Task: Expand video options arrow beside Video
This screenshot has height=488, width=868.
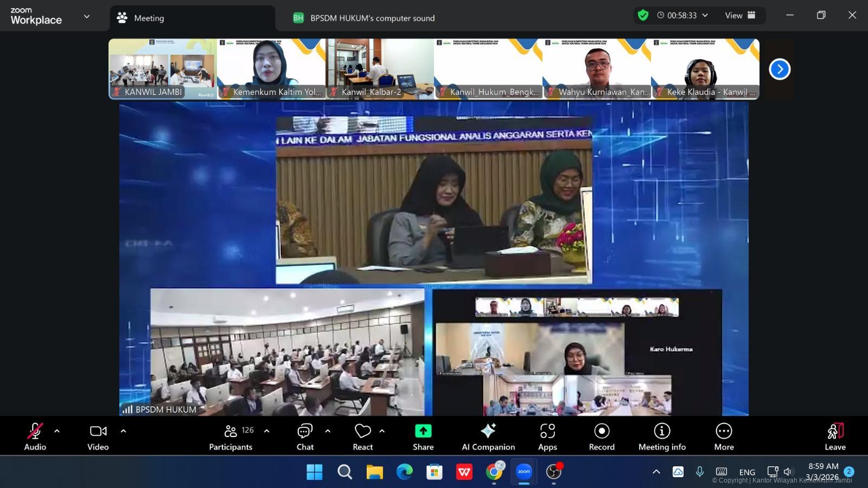Action: point(123,431)
